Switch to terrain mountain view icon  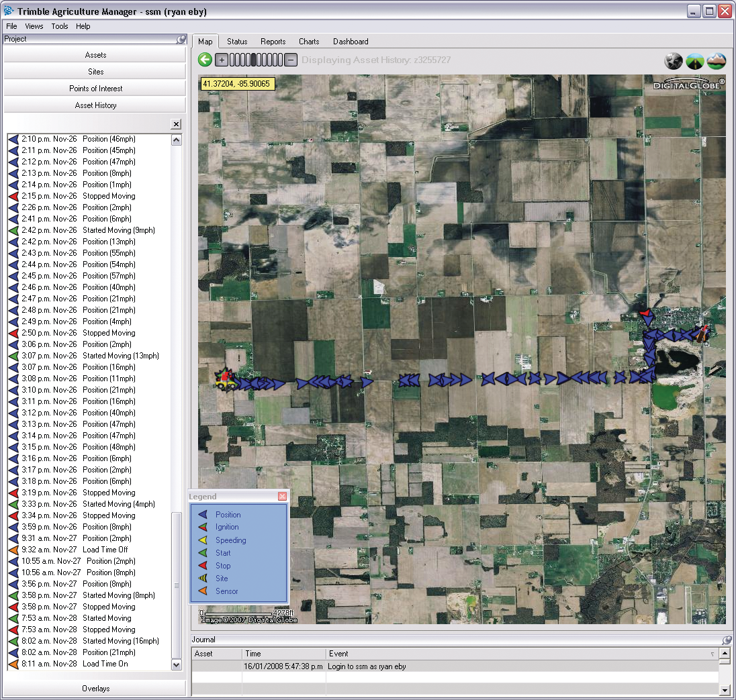point(717,61)
